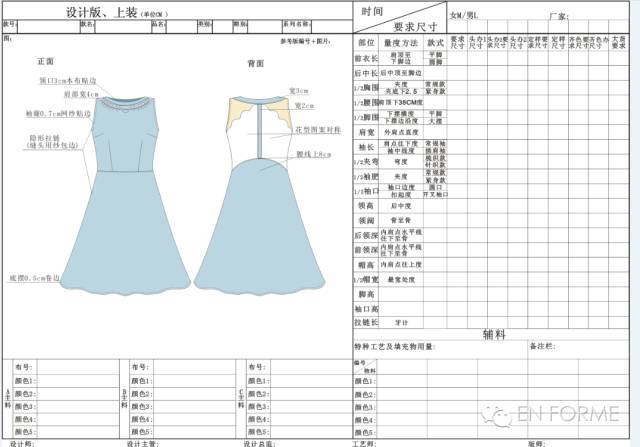Screen dimensions: 640x447
Task: Click the 要求尺寸 header cell
Action: pyautogui.click(x=415, y=27)
